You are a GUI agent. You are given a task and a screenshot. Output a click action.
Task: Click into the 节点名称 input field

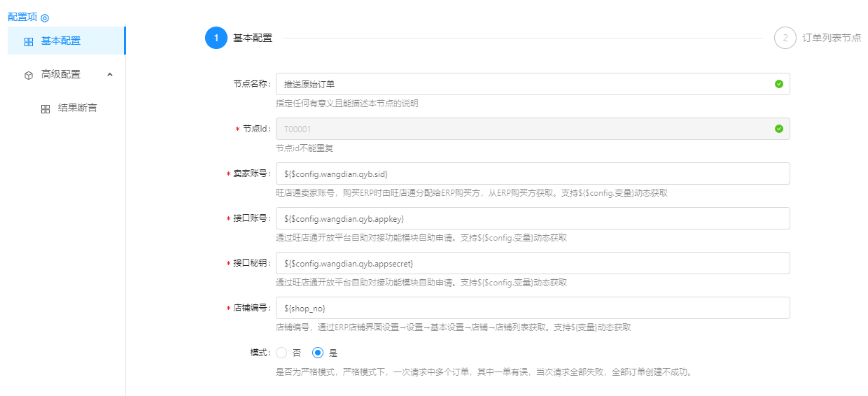click(x=525, y=84)
